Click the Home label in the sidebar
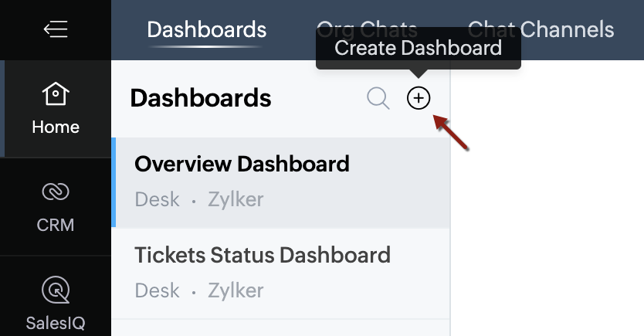644x336 pixels. point(56,127)
